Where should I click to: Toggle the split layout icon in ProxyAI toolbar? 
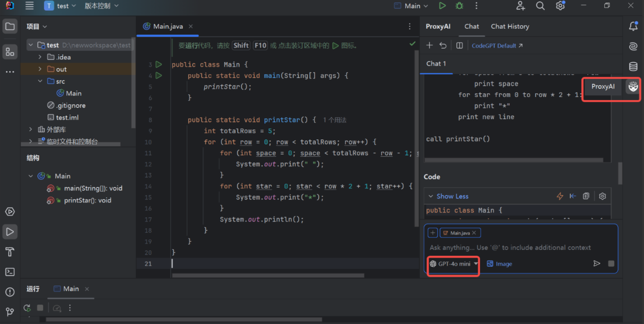[459, 45]
